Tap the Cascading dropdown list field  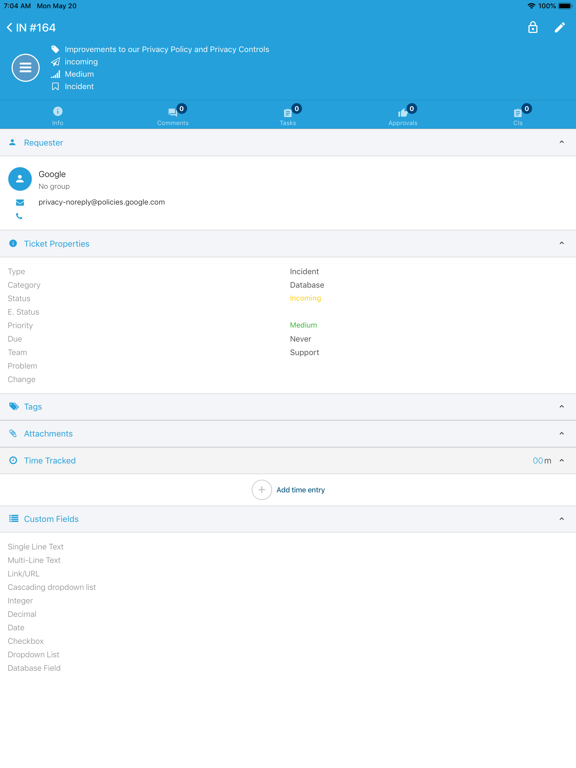(52, 587)
